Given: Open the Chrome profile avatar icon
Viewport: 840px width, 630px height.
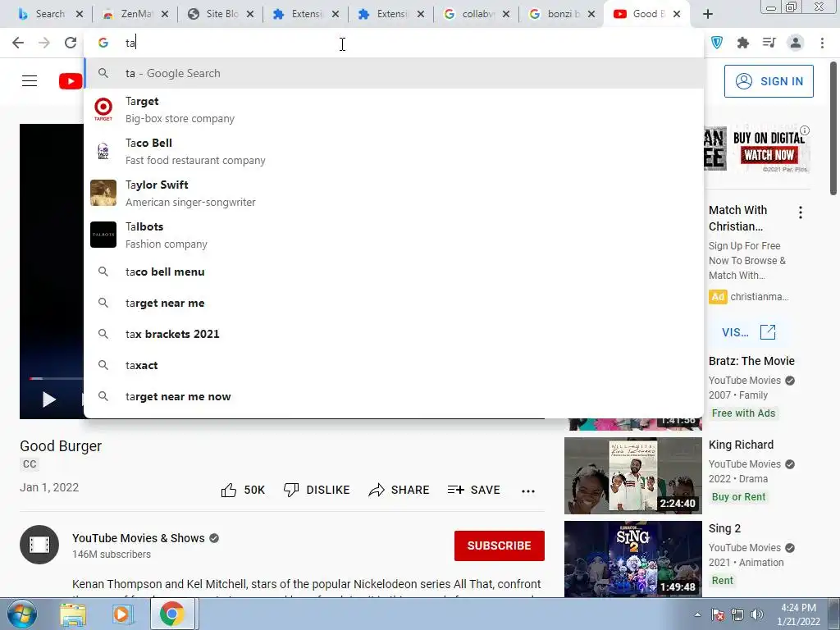Looking at the screenshot, I should [796, 43].
